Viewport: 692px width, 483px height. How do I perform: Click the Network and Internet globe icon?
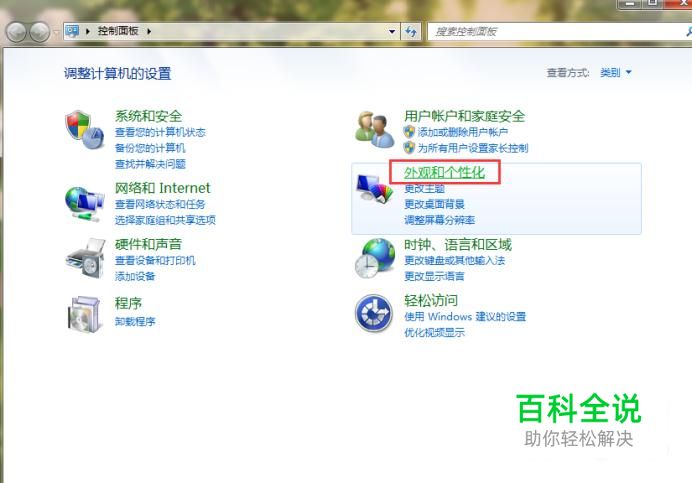coord(84,204)
